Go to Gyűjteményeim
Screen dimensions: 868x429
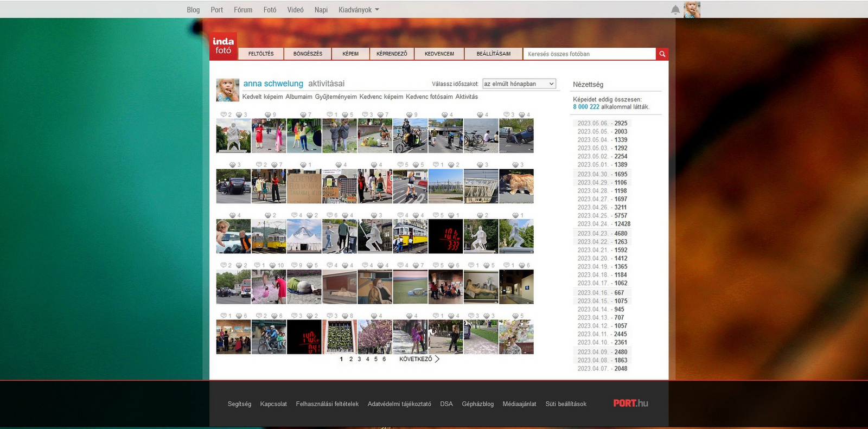coord(336,97)
